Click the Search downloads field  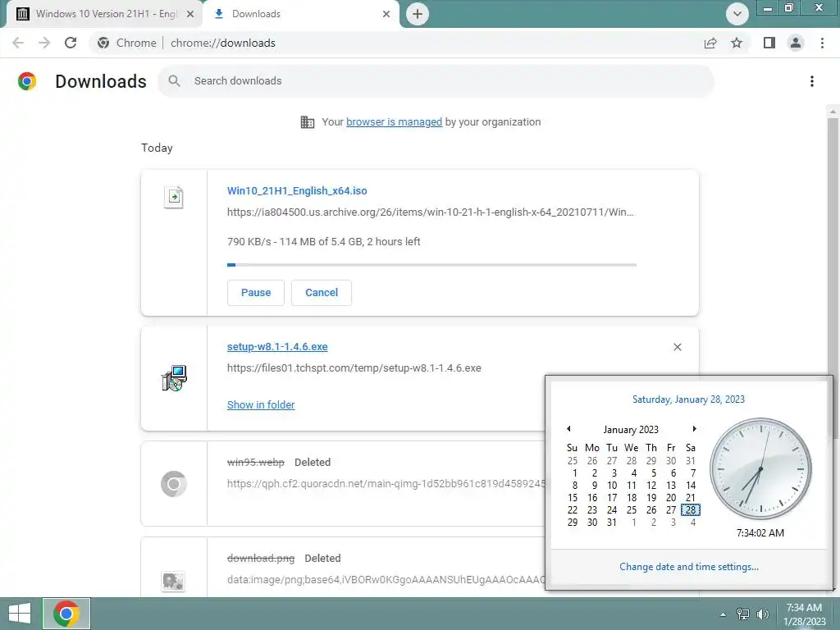click(x=436, y=81)
